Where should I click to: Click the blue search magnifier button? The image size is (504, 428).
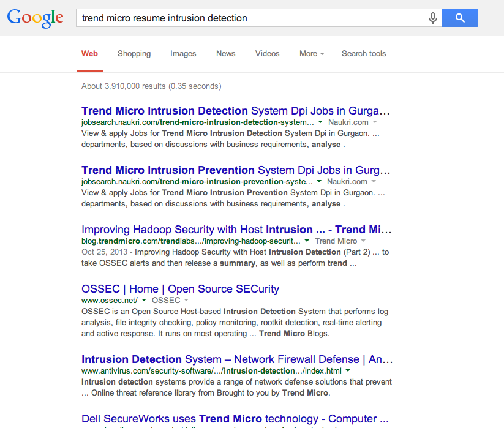460,18
